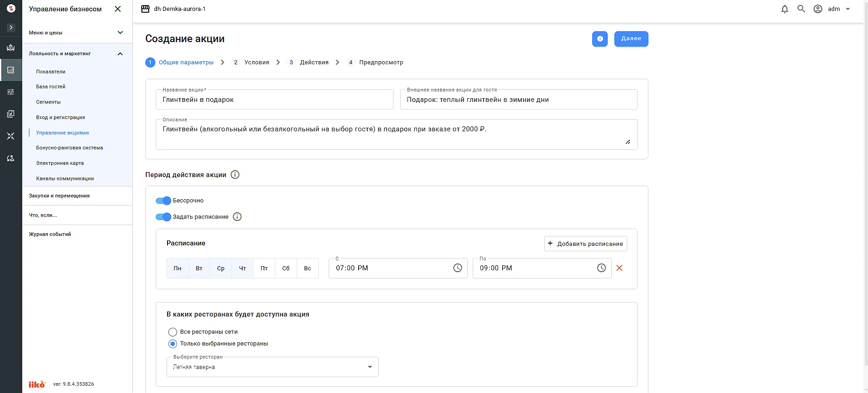Click the Название акции input field

[x=274, y=100]
